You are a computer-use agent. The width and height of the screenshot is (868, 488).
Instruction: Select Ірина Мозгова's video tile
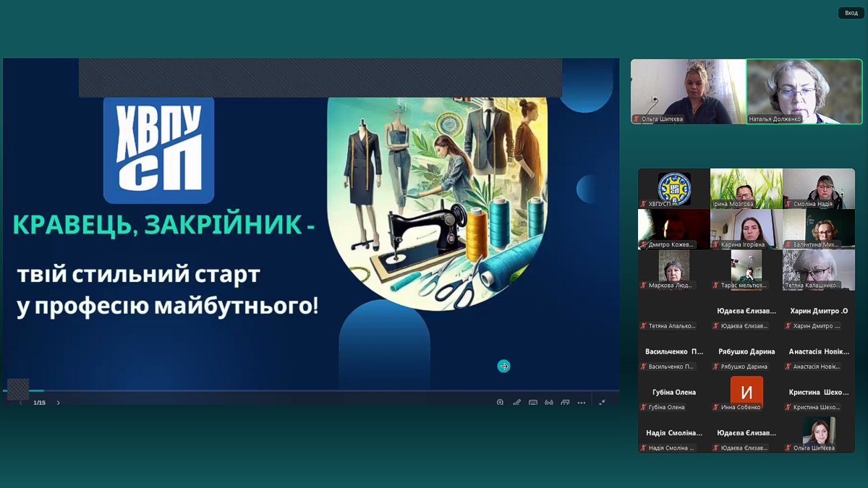746,189
